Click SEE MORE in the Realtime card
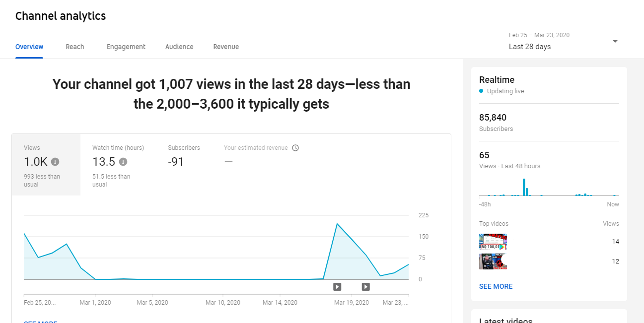644x323 pixels. (x=496, y=286)
